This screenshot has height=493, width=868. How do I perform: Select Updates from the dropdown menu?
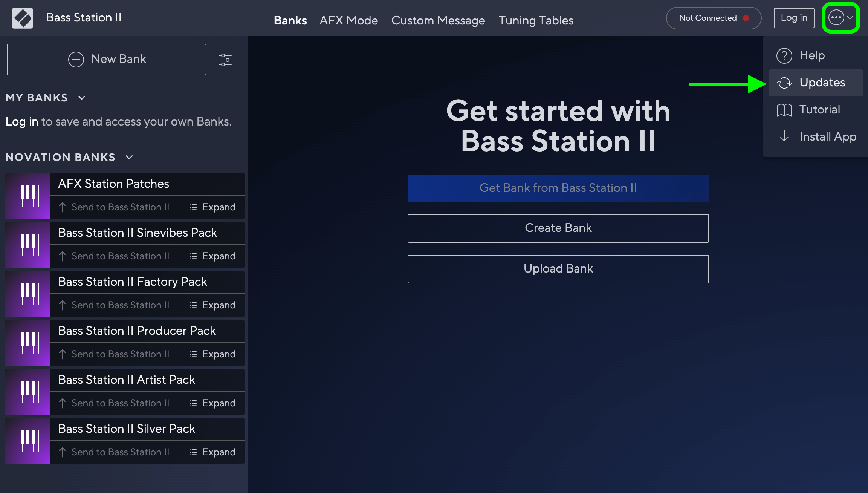coord(816,83)
